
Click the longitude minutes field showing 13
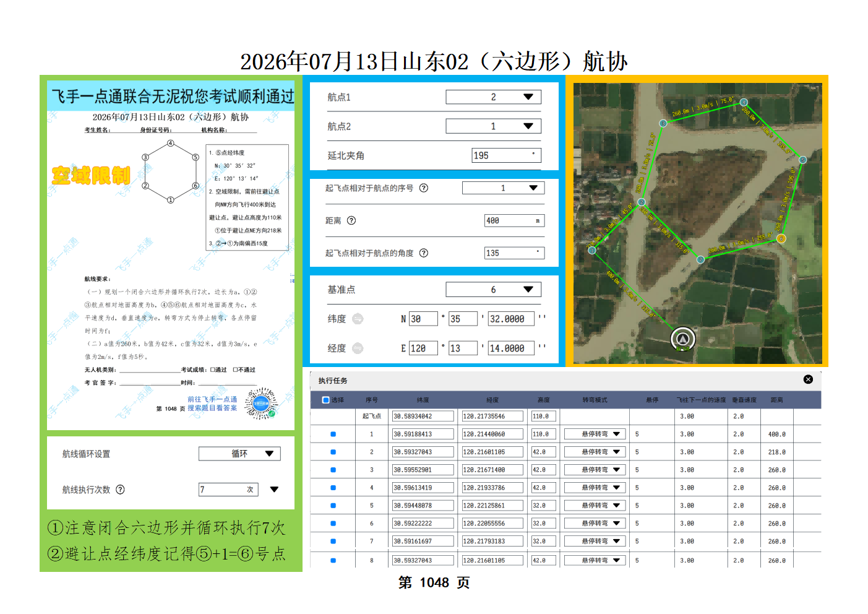[x=463, y=348]
